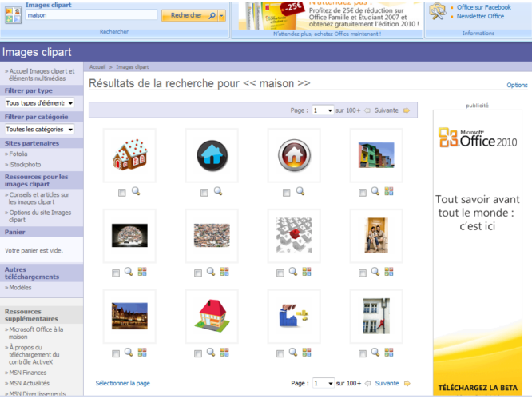Open the bottom Page number dropdown
This screenshot has width=532, height=403.
tap(324, 383)
